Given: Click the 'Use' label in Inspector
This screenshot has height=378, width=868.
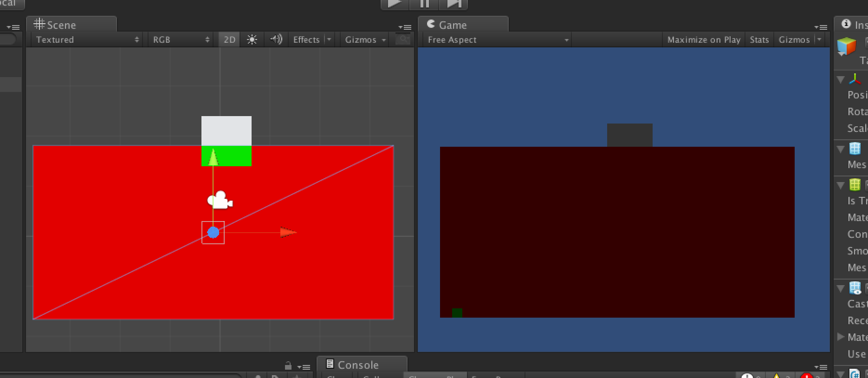Looking at the screenshot, I should 857,354.
